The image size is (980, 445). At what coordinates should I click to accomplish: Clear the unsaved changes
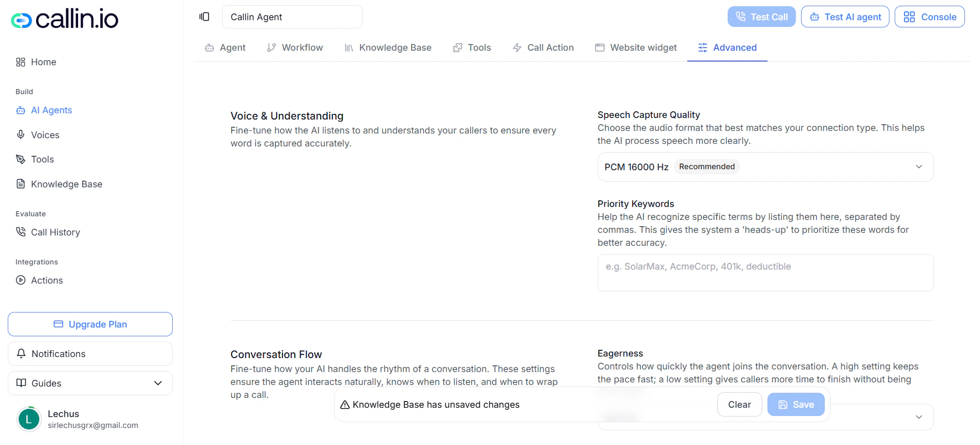coord(740,404)
